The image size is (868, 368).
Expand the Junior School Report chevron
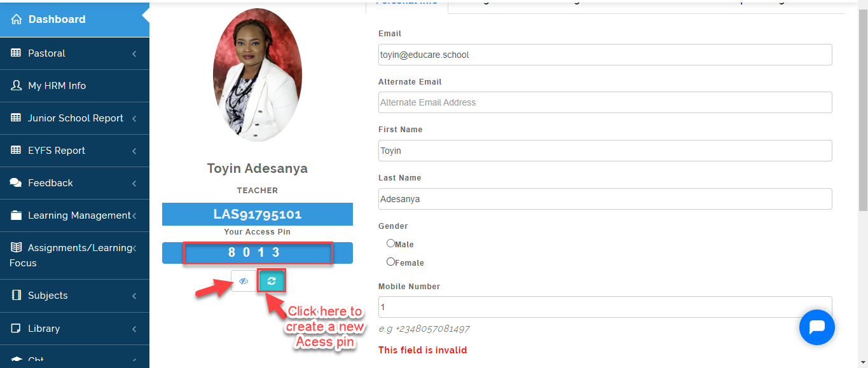[134, 119]
